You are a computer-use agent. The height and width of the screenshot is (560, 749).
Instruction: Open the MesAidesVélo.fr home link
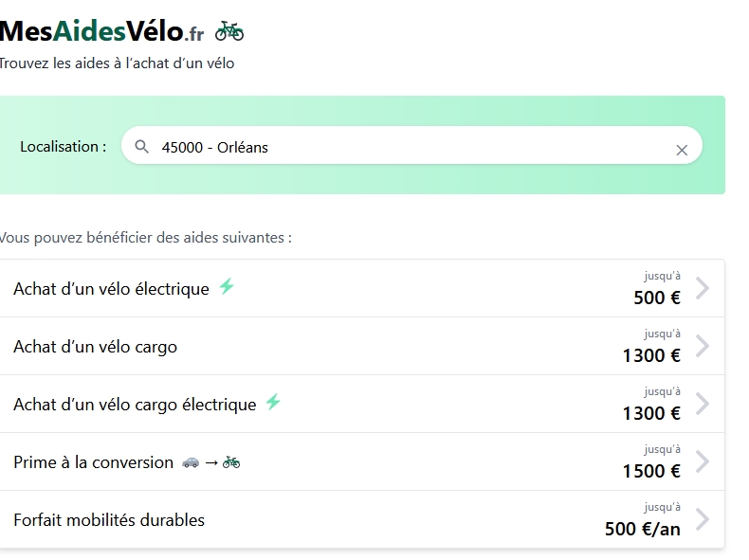tap(100, 31)
